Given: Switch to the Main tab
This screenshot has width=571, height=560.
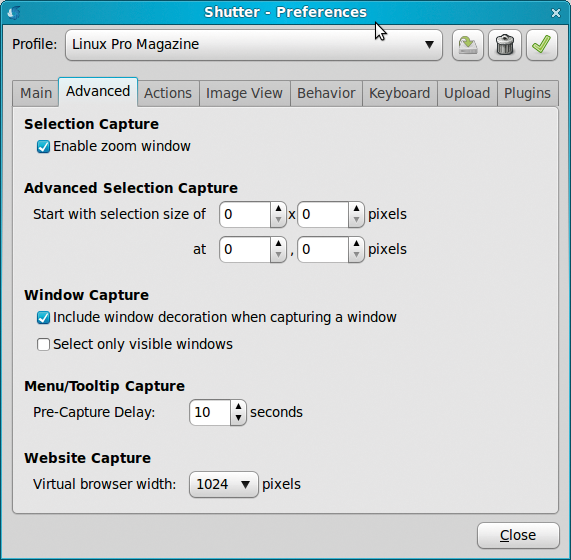Looking at the screenshot, I should (36, 93).
